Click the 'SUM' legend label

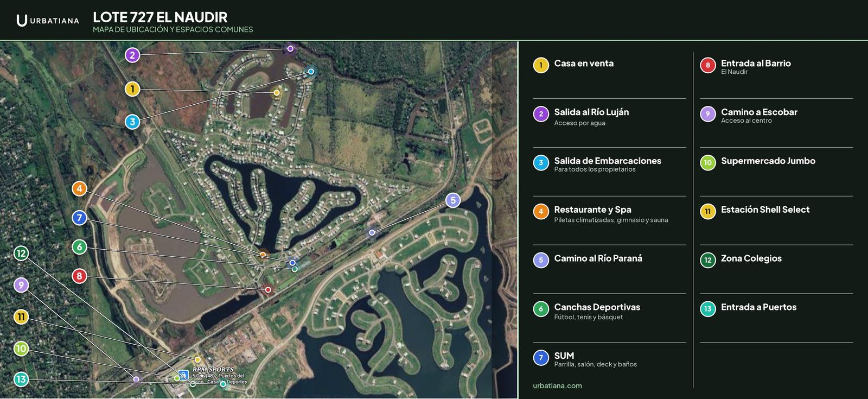point(564,356)
